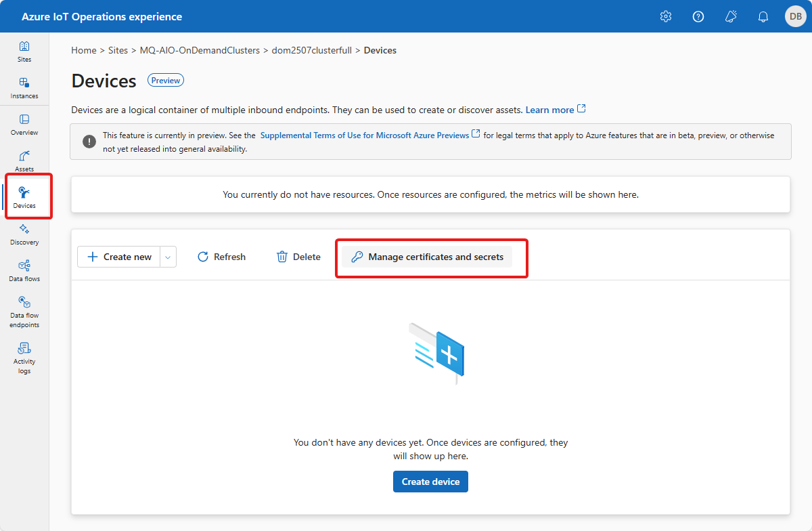
Task: Open the help question mark icon
Action: pos(698,16)
